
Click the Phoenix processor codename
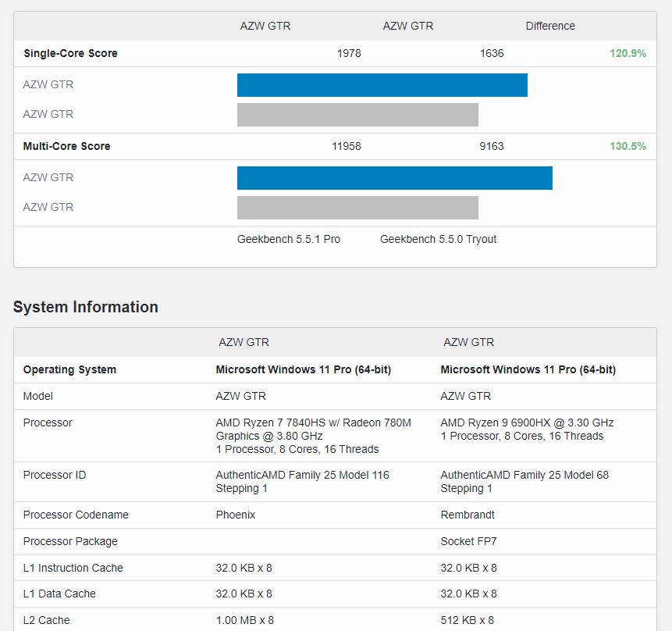[236, 515]
